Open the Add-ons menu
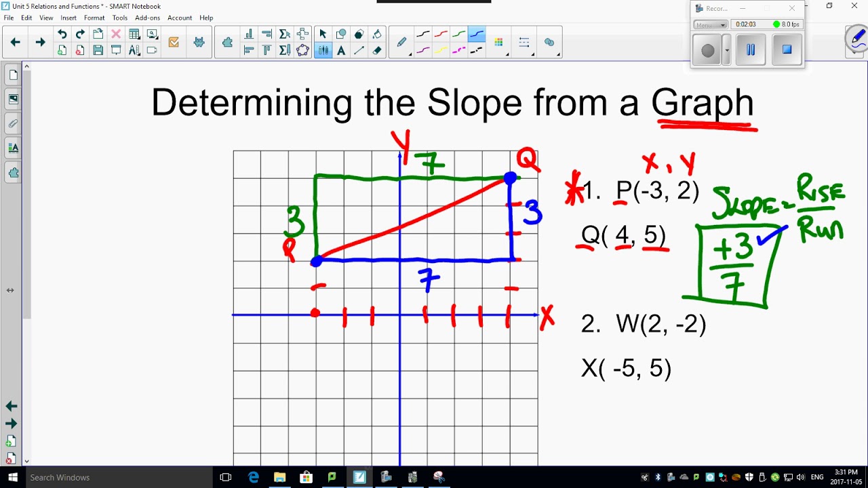 (x=148, y=18)
